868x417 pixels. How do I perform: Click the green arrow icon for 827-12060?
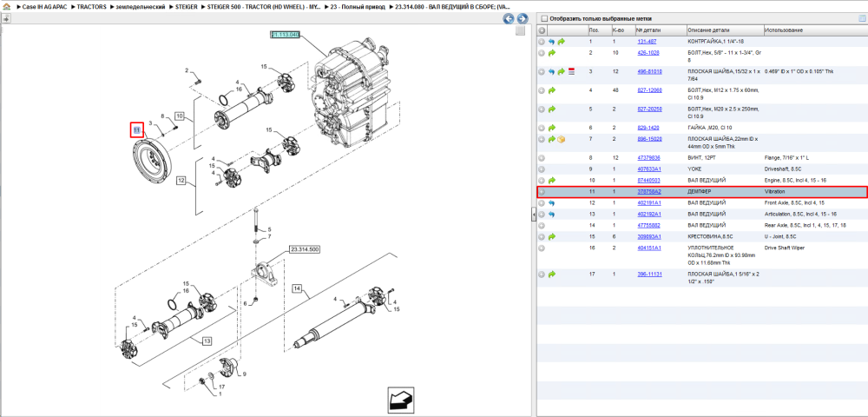[x=551, y=90]
